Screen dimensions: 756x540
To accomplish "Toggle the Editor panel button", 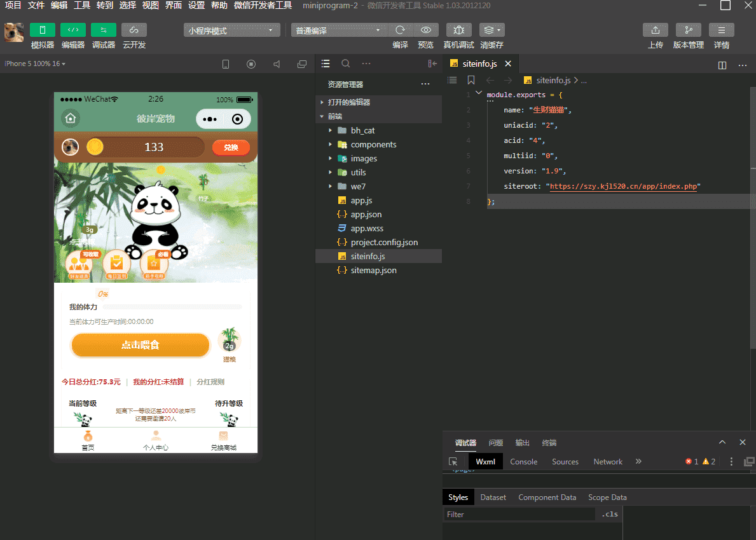I will point(73,30).
